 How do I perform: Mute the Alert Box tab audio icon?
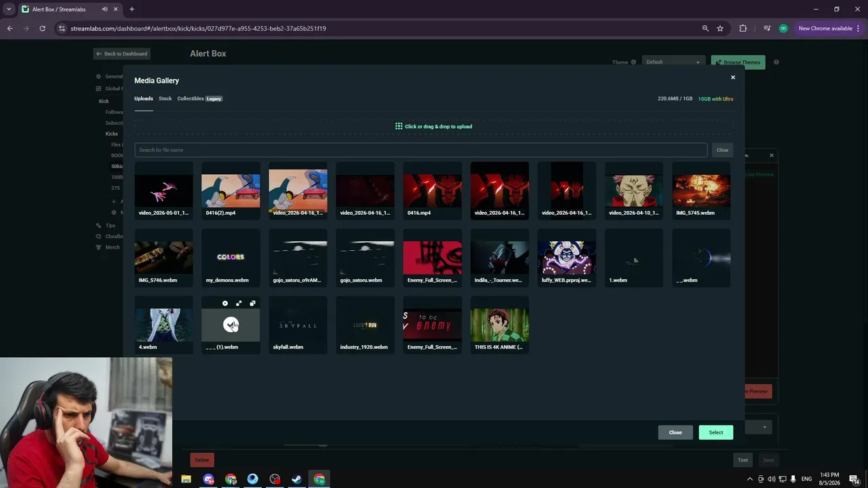pyautogui.click(x=104, y=9)
